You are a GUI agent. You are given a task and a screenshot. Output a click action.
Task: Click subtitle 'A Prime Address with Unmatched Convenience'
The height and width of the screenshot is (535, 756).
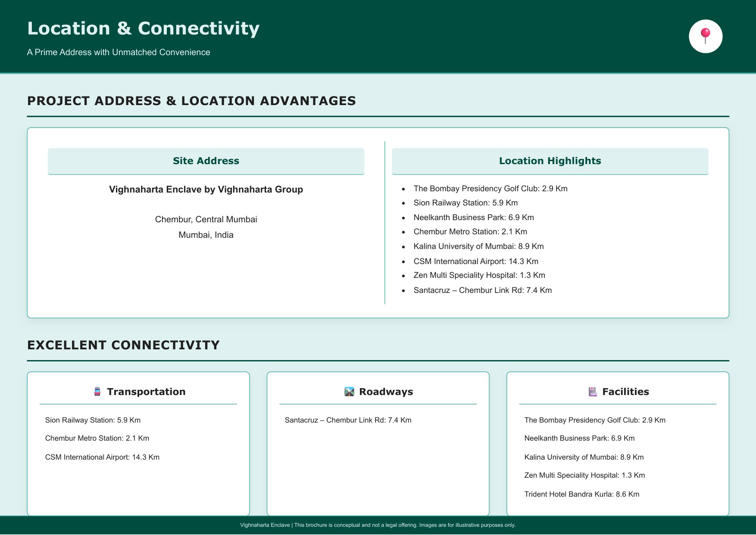[x=119, y=52]
